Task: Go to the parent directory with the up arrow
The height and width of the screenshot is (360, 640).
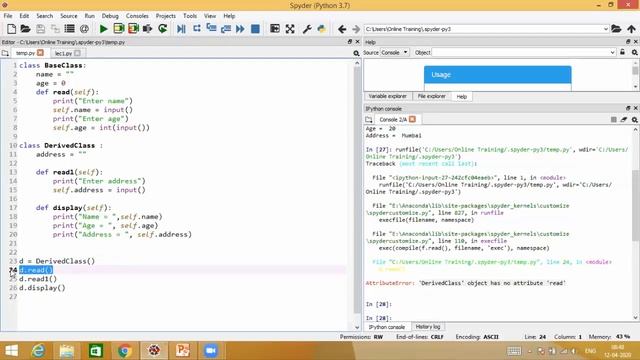Action: click(631, 29)
